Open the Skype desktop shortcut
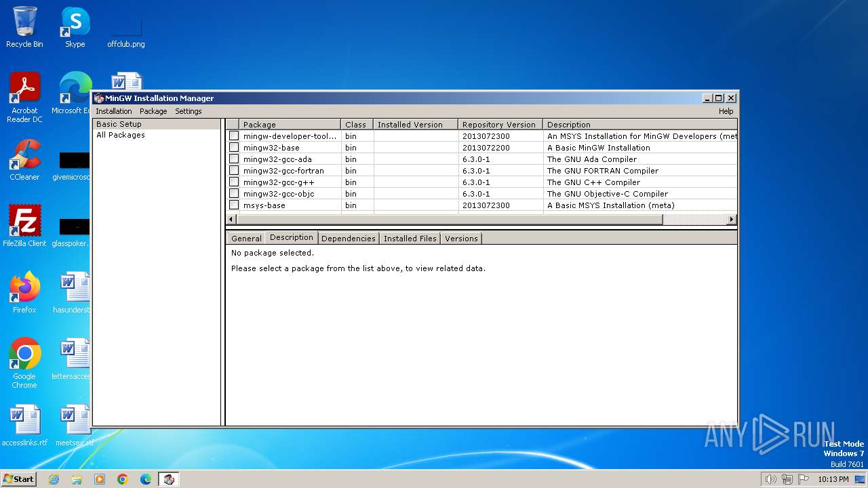 point(75,27)
